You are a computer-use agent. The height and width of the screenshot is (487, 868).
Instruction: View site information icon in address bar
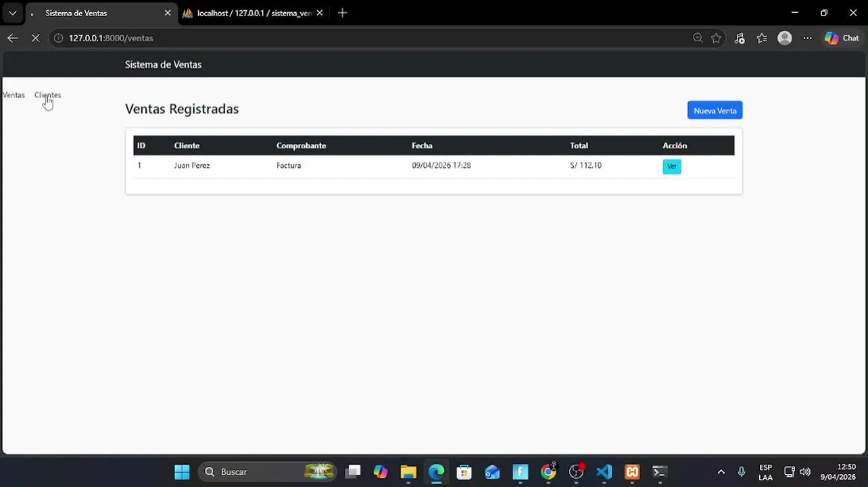[58, 38]
